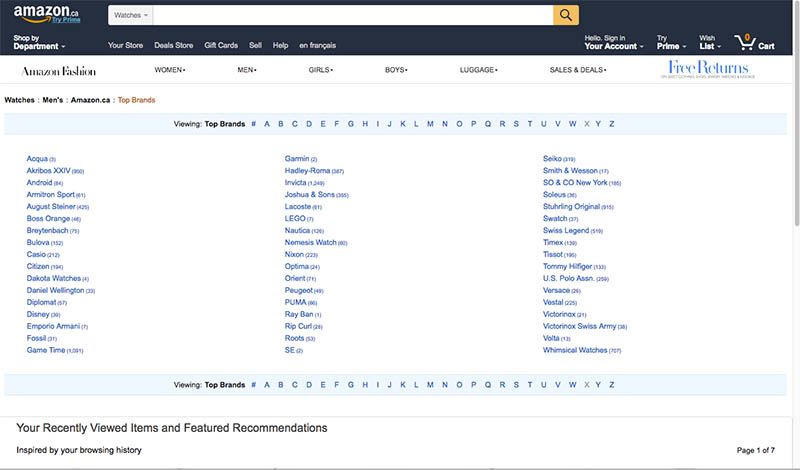
Task: Open Your Store in the nav bar
Action: (126, 45)
